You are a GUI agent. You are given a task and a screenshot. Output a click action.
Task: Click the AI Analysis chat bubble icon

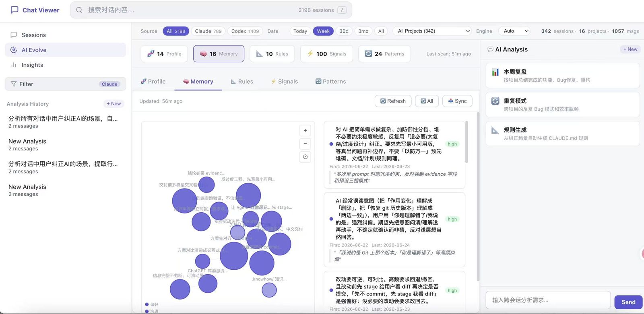490,49
